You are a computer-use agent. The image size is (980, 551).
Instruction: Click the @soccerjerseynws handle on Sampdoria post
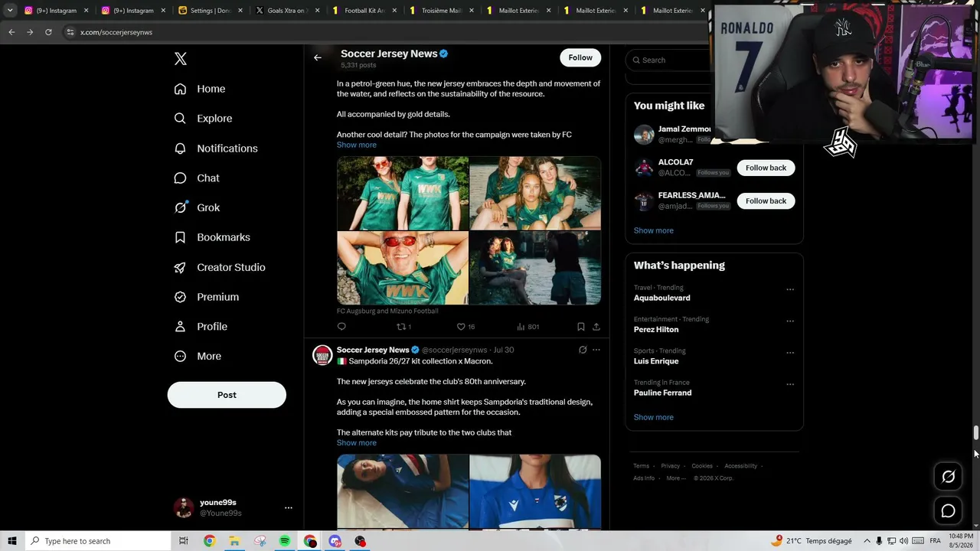pyautogui.click(x=455, y=350)
